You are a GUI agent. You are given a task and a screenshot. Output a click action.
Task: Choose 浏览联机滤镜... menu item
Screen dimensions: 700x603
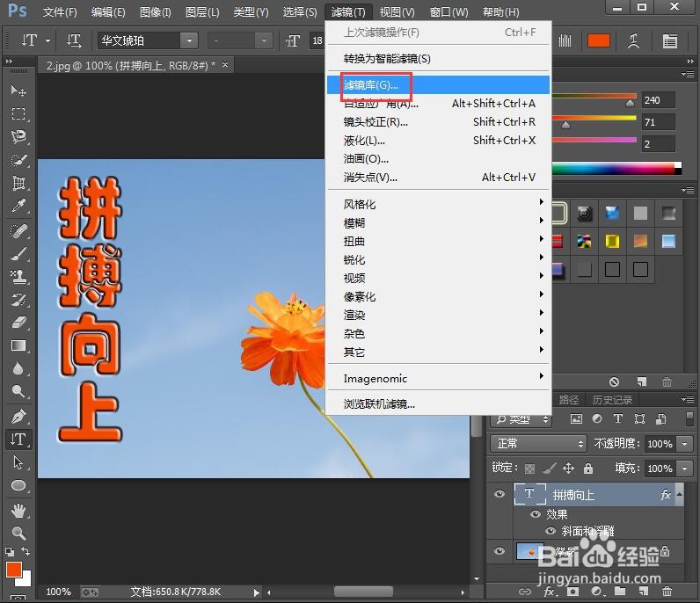point(439,404)
